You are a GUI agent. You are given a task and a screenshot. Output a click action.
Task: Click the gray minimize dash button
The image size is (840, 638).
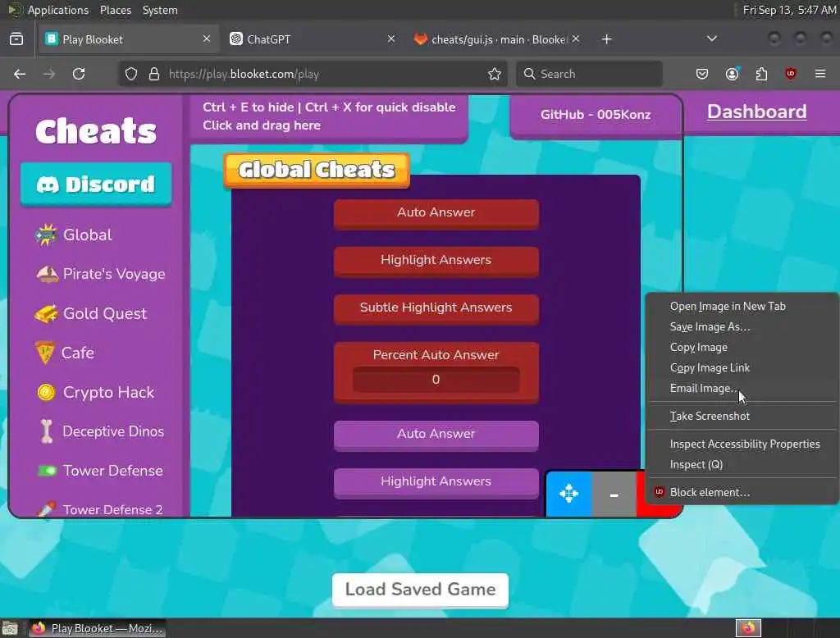click(x=614, y=494)
